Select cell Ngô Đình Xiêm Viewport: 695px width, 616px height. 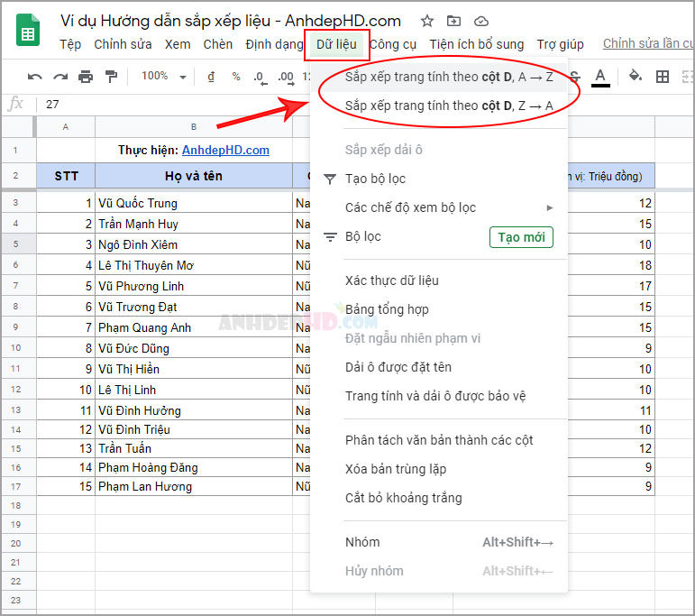tap(194, 244)
